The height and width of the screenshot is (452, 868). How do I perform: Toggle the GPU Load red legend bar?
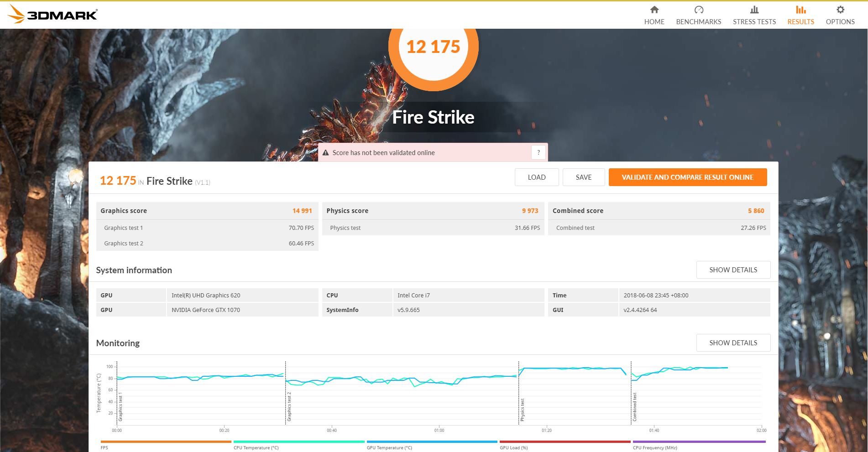click(x=565, y=442)
